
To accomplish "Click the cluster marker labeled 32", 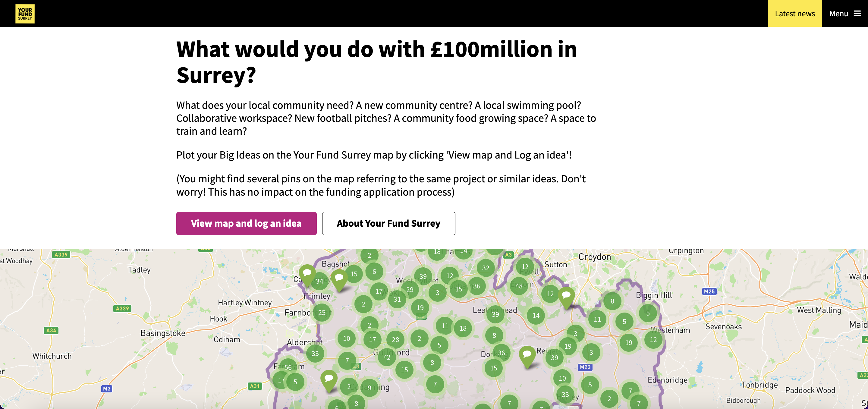I will (x=486, y=268).
